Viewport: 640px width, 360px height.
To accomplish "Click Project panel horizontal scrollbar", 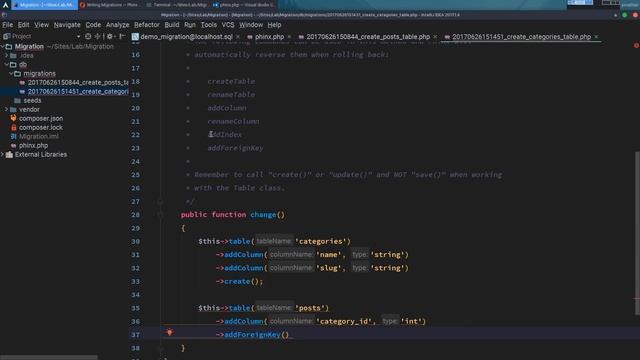I will coord(49,358).
